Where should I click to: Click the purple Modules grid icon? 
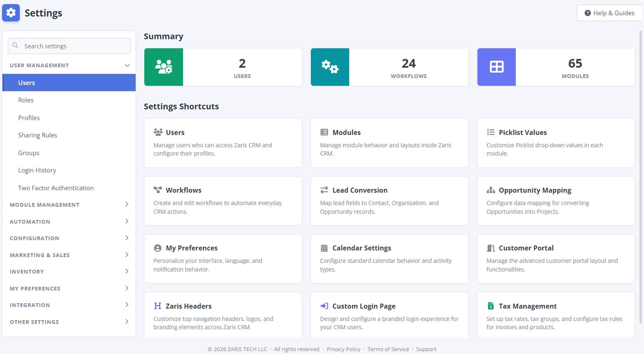coord(496,67)
